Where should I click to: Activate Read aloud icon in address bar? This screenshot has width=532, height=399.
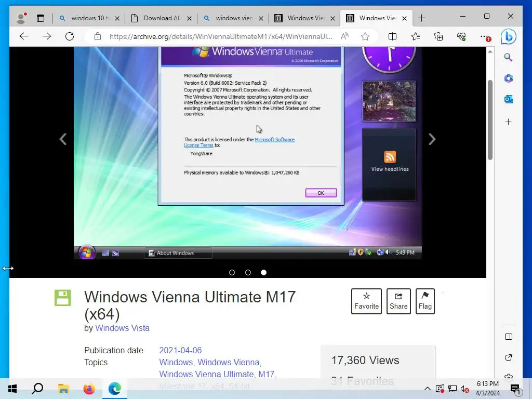pos(344,36)
